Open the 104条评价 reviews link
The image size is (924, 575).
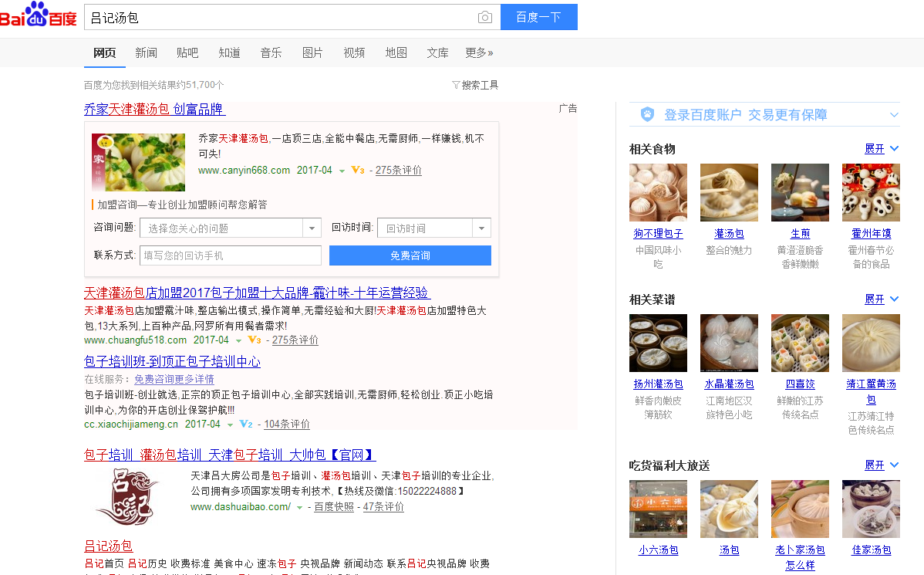pos(286,424)
